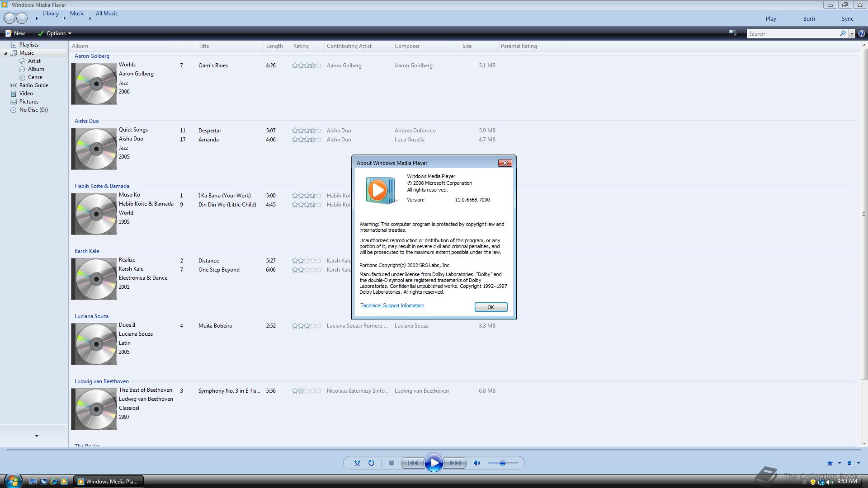The width and height of the screenshot is (868, 488).
Task: Open the breadcrumb arrow before Library
Action: [37, 18]
